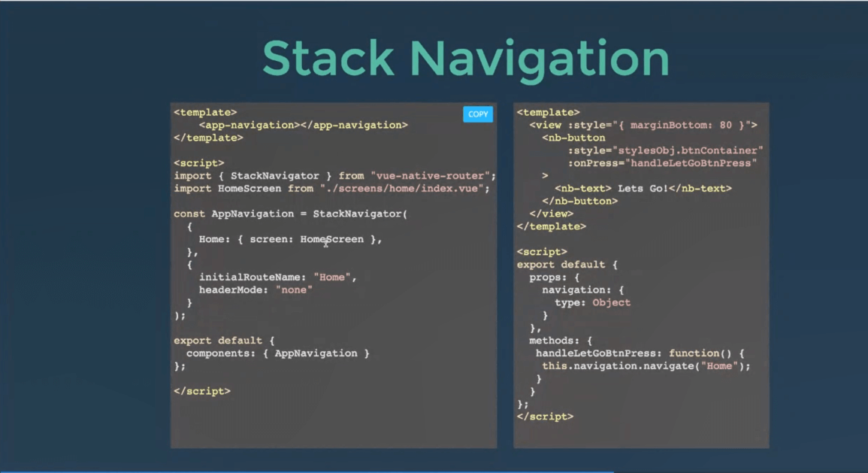Click the "this.navigation.navigate("Home");" line

(646, 366)
